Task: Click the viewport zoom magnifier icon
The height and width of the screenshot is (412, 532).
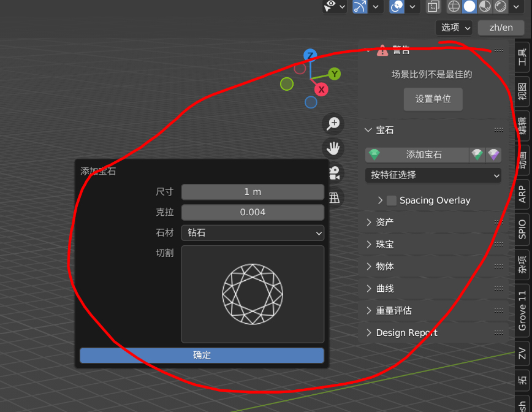Action: [333, 123]
